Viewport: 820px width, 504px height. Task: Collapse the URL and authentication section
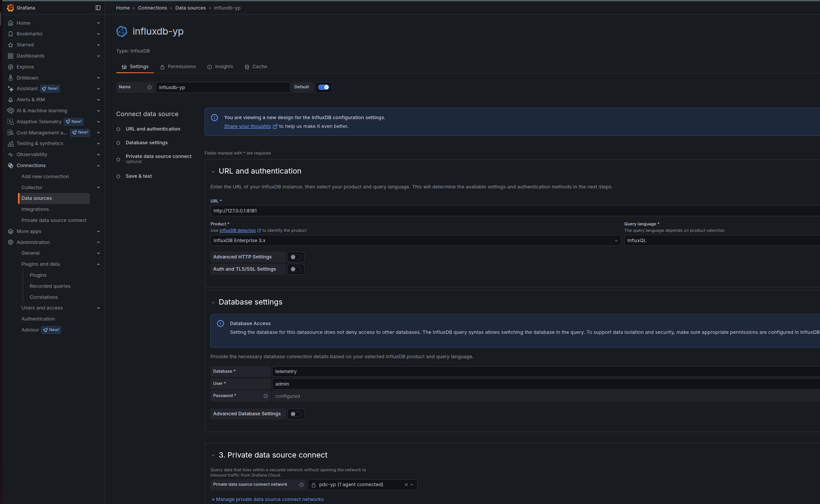click(214, 171)
